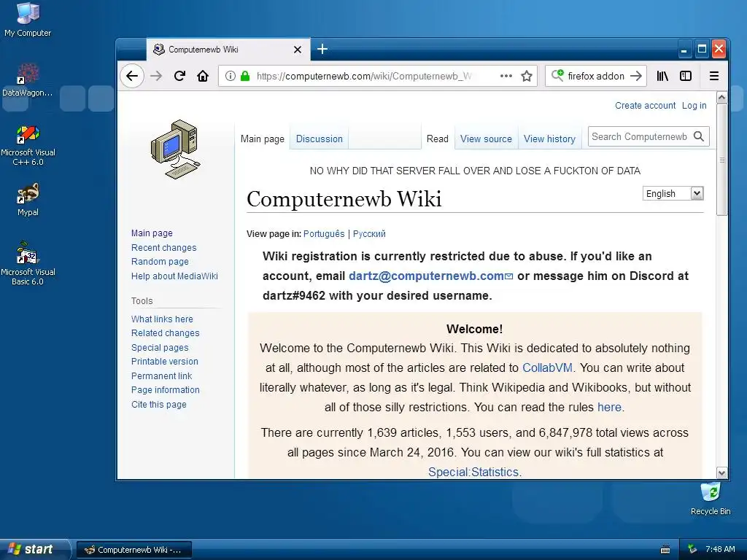
Task: Show site information icon in address bar
Action: click(x=230, y=76)
